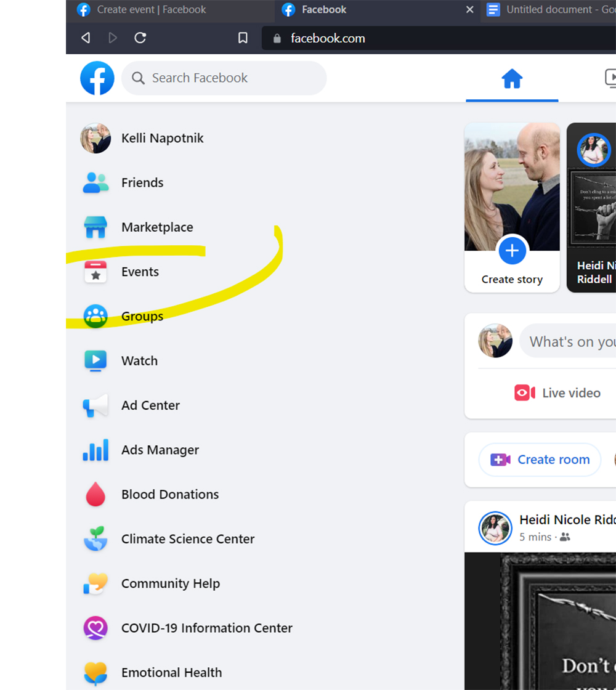Open the Community Help icon
Image resolution: width=616 pixels, height=690 pixels.
(95, 583)
